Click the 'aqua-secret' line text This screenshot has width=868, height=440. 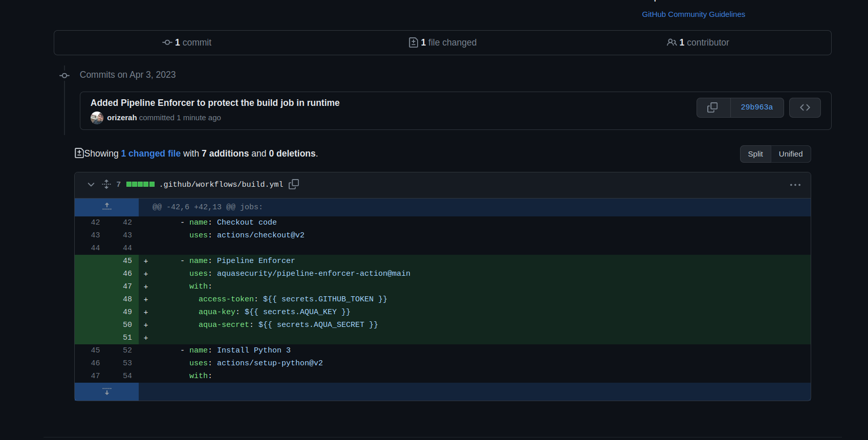(x=288, y=325)
